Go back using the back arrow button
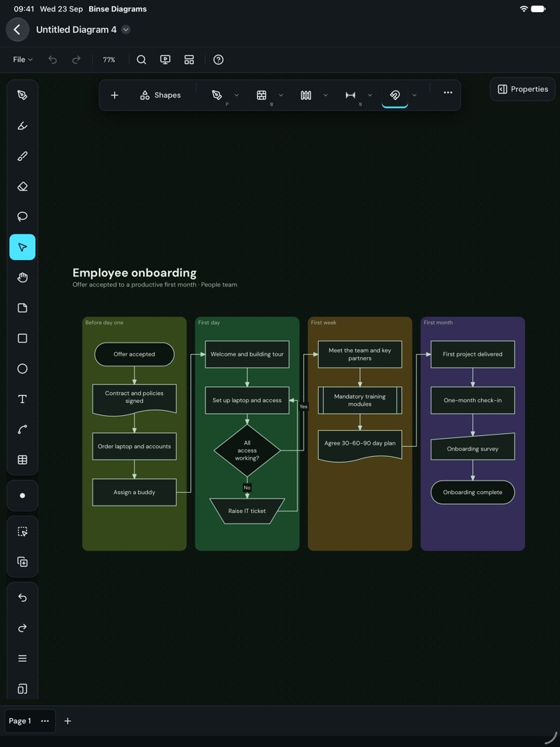 tap(17, 29)
